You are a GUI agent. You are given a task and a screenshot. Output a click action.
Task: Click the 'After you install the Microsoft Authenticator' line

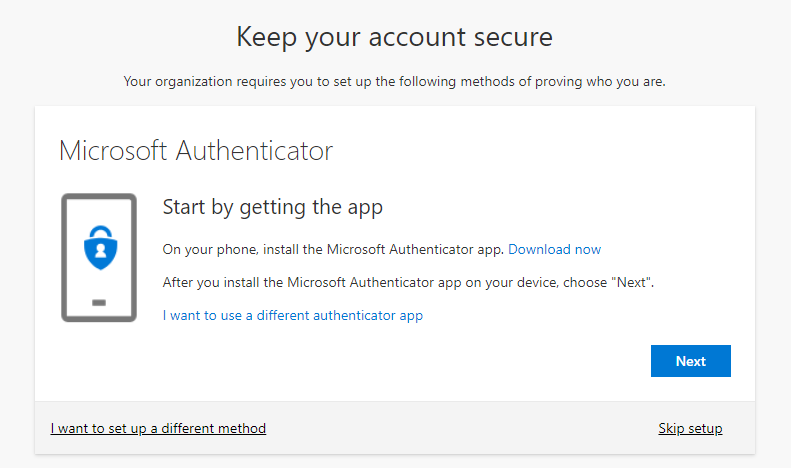point(408,282)
